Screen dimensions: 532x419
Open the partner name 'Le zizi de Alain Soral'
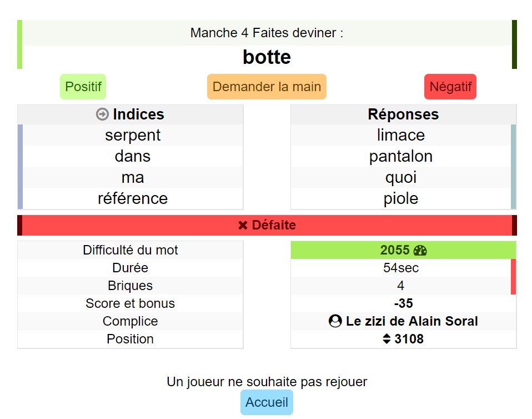coord(411,321)
